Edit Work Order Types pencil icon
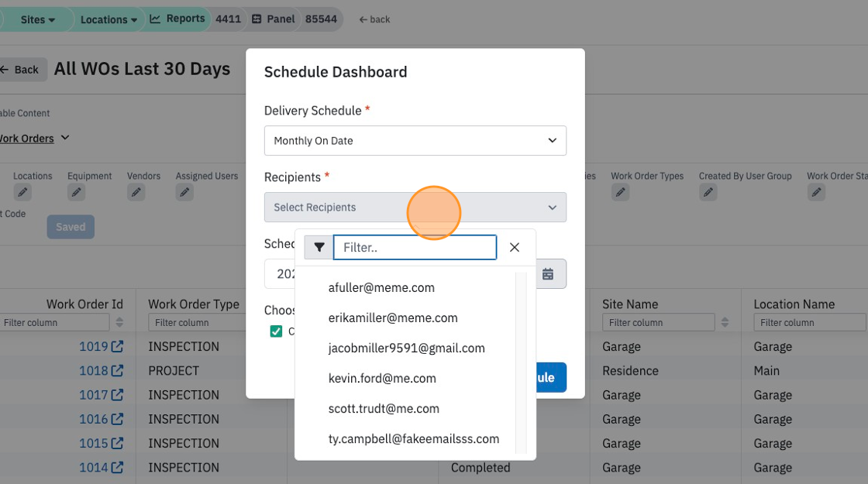Image resolution: width=868 pixels, height=484 pixels. point(621,192)
